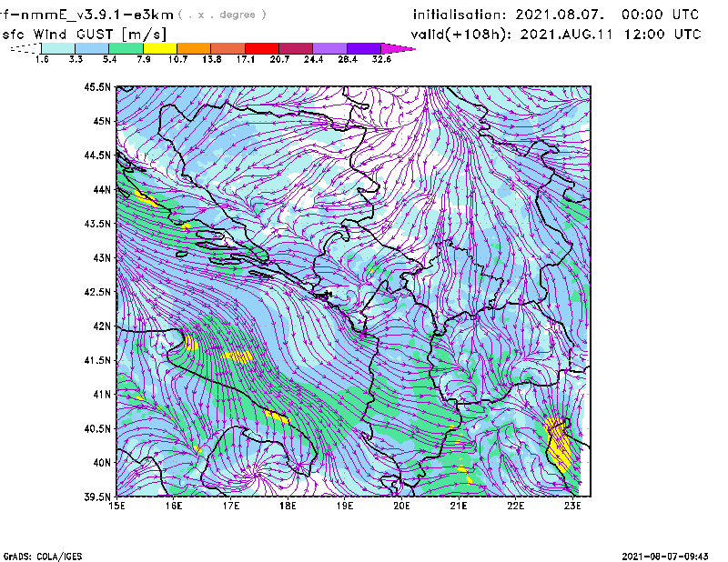Click the '40.5N' latitude label

(x=97, y=428)
